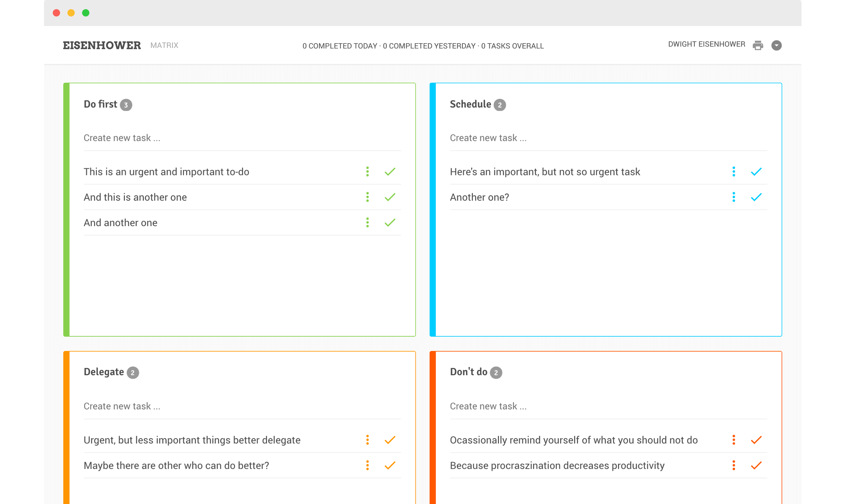Click the three-dot menu on urgent task
Screen dimensions: 855x504
(367, 171)
